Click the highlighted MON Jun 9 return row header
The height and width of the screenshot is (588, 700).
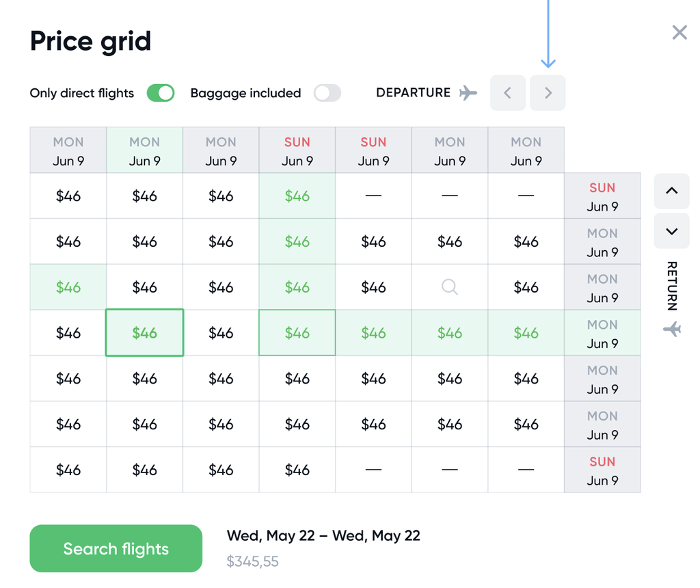tap(603, 333)
